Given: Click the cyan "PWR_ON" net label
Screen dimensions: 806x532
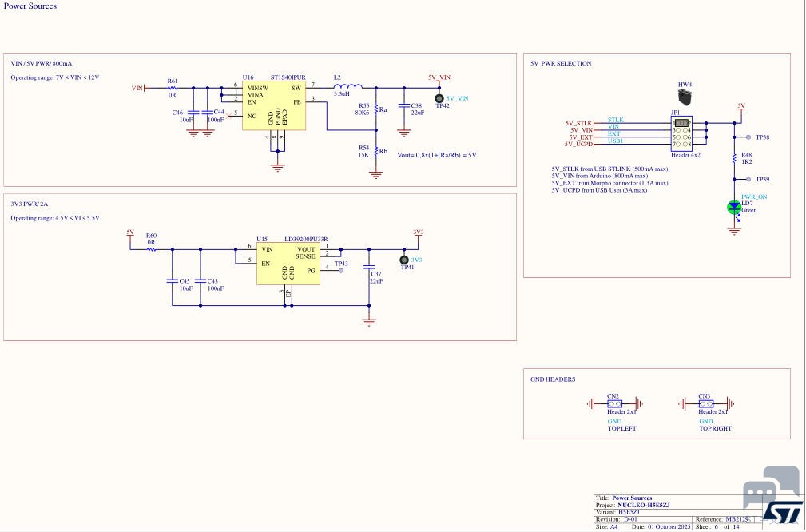Looking at the screenshot, I should pos(754,197).
